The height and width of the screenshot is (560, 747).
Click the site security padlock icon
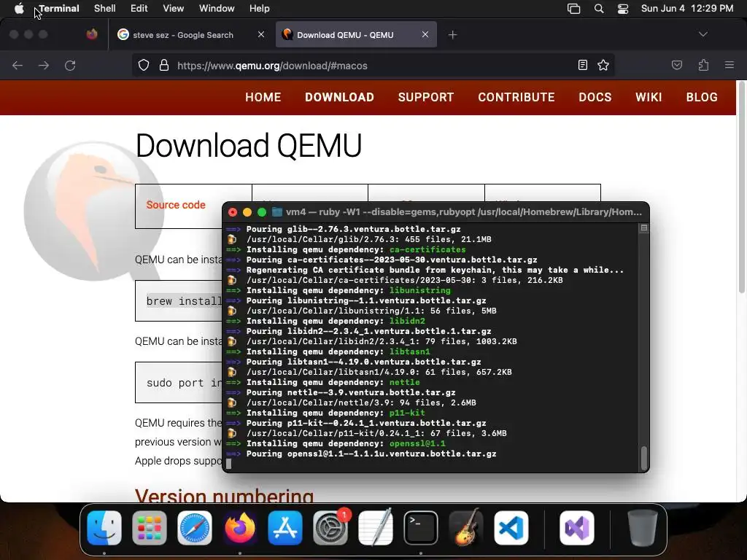tap(164, 65)
